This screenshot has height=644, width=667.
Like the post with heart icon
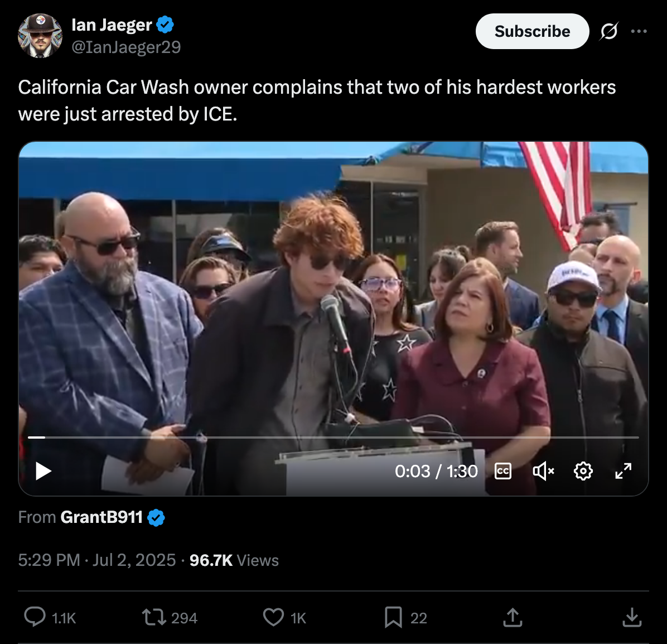[284, 617]
